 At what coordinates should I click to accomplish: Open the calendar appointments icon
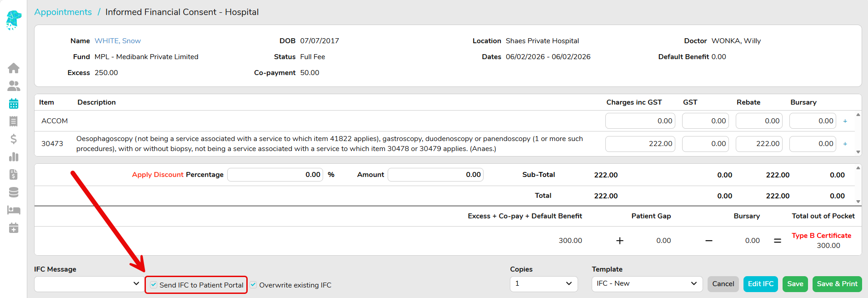coord(14,104)
